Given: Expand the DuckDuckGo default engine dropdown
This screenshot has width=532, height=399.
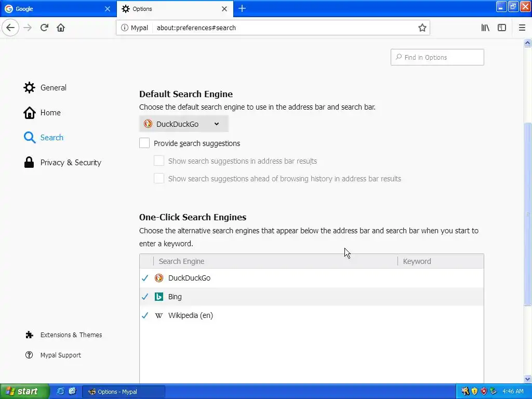Looking at the screenshot, I should pos(184,124).
